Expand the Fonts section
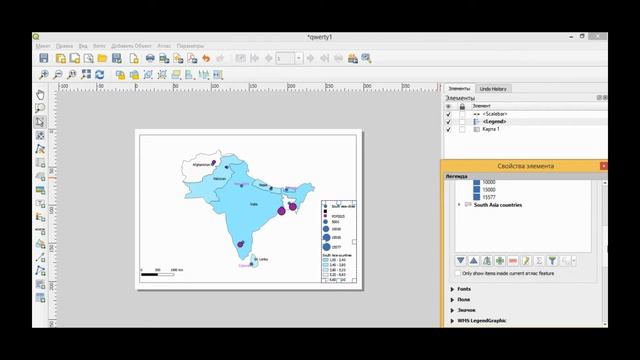 pyautogui.click(x=452, y=289)
